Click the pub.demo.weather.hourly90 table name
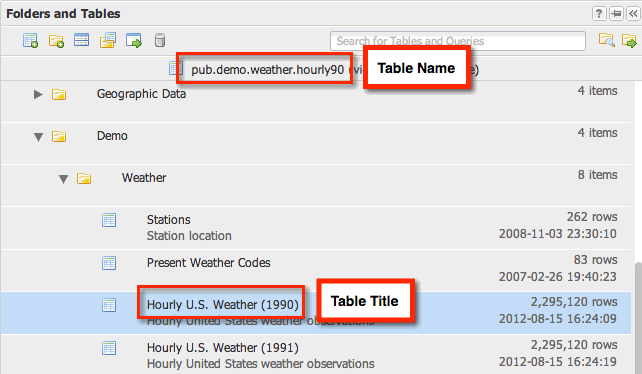The width and height of the screenshot is (642, 374). [267, 70]
